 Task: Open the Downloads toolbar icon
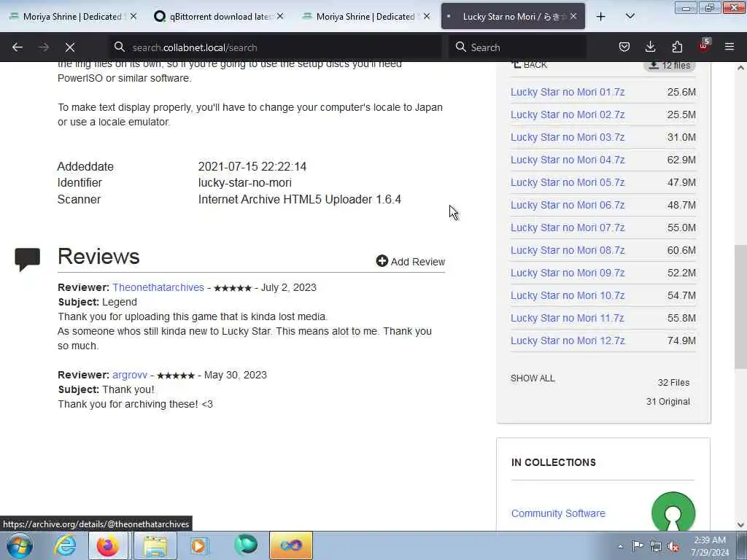pos(650,47)
